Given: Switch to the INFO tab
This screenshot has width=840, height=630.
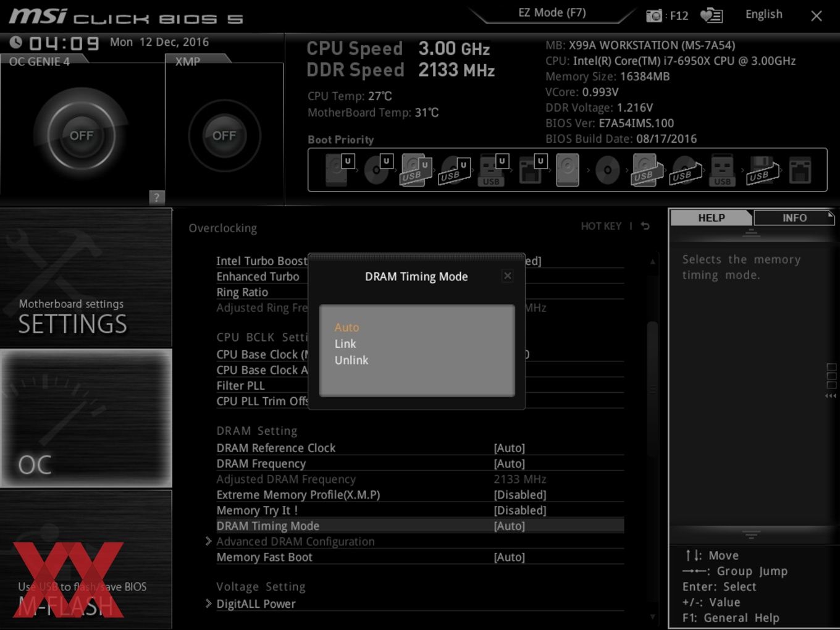Looking at the screenshot, I should 794,217.
